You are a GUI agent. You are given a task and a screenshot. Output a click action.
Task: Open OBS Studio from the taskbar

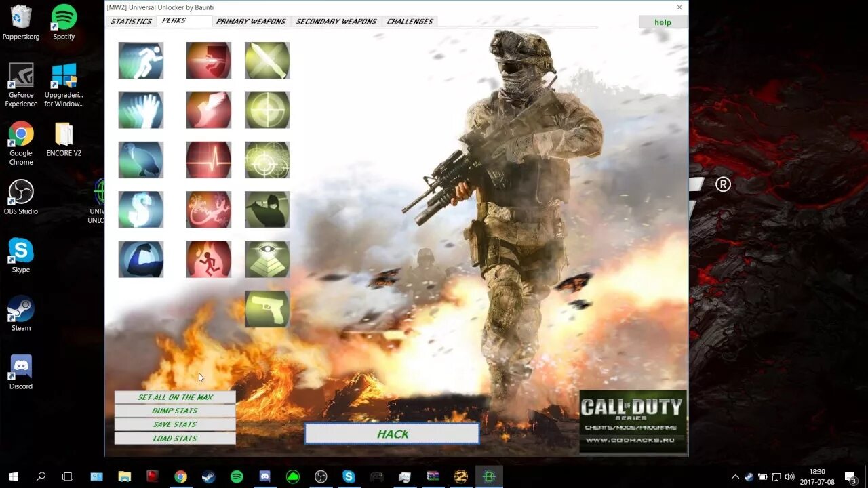tap(321, 476)
